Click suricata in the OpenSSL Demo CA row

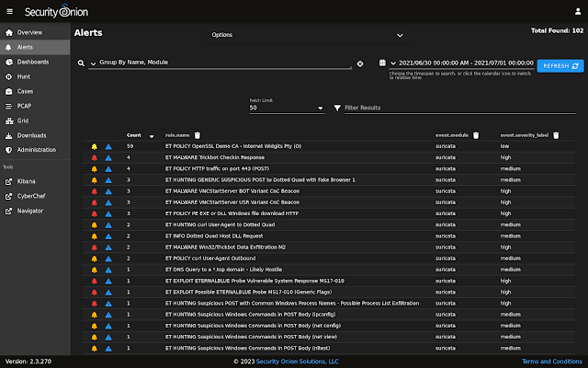click(x=446, y=146)
